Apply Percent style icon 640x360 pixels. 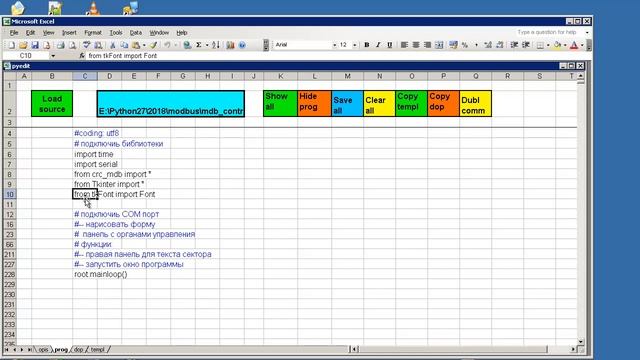tap(464, 45)
